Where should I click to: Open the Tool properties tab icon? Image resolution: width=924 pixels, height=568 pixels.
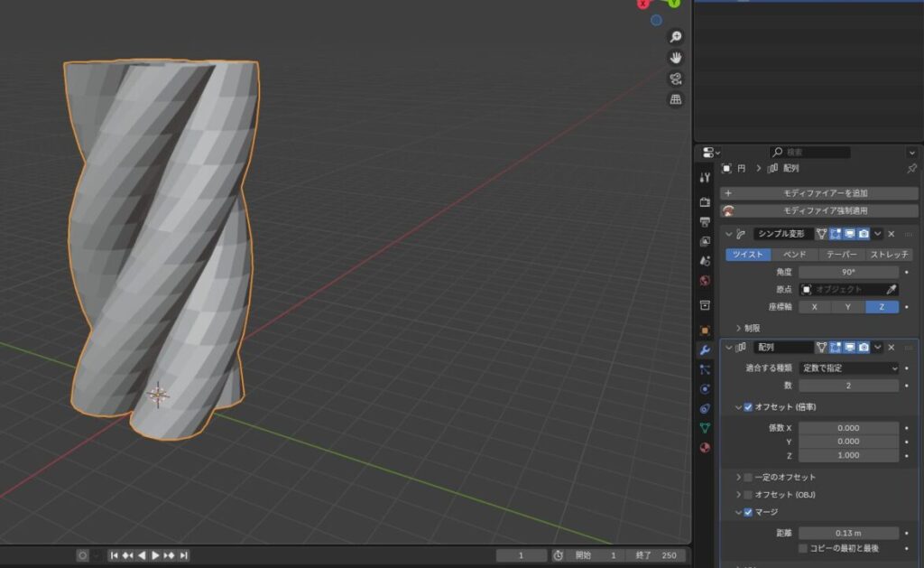[x=705, y=178]
